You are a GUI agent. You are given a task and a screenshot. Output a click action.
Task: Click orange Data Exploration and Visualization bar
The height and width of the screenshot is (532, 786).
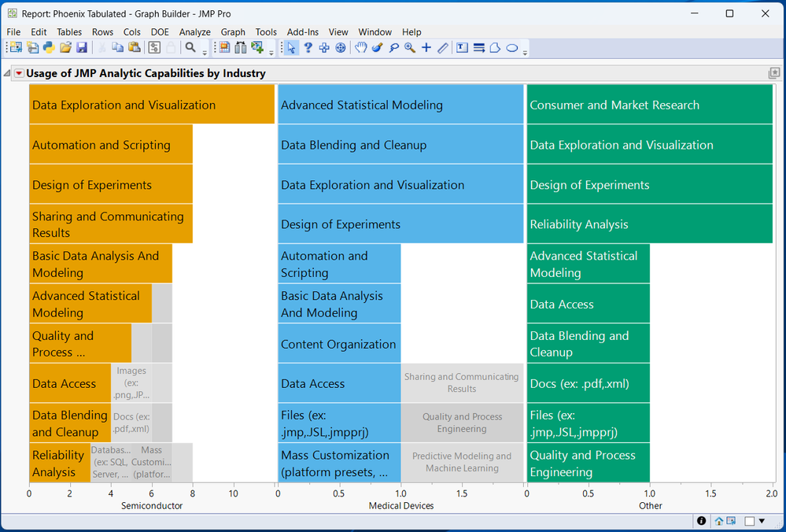click(152, 105)
